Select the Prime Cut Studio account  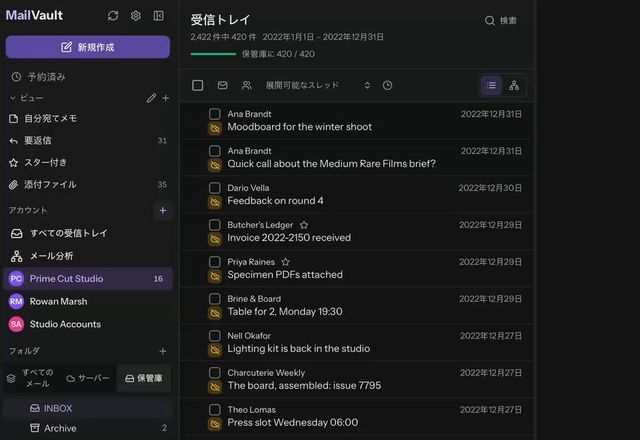pos(88,279)
